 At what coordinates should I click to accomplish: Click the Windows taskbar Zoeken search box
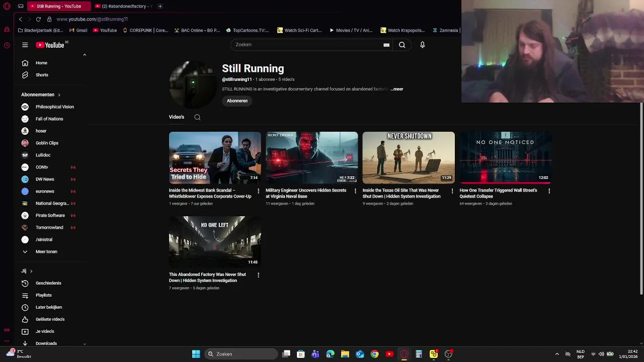tap(242, 354)
